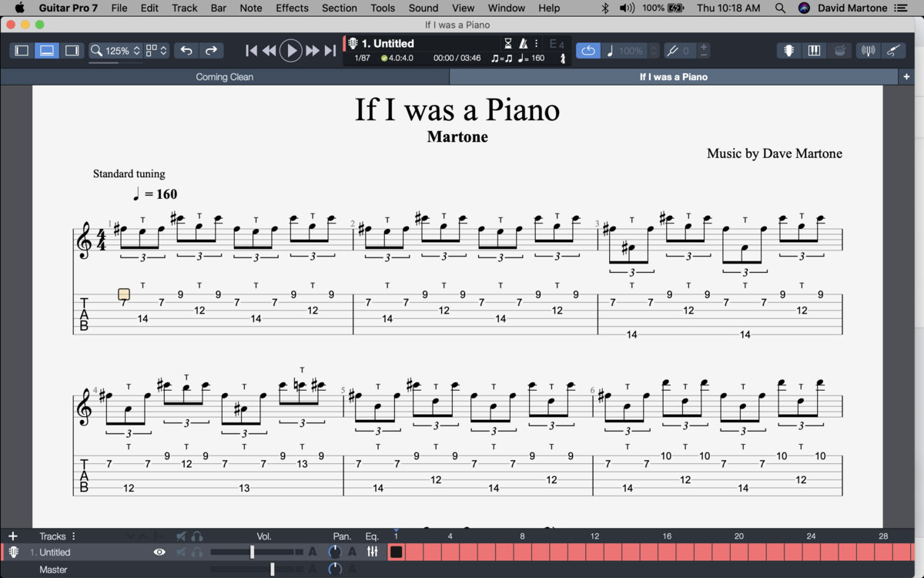Click bar 1 block in the timeline
This screenshot has height=578, width=924.
(396, 552)
